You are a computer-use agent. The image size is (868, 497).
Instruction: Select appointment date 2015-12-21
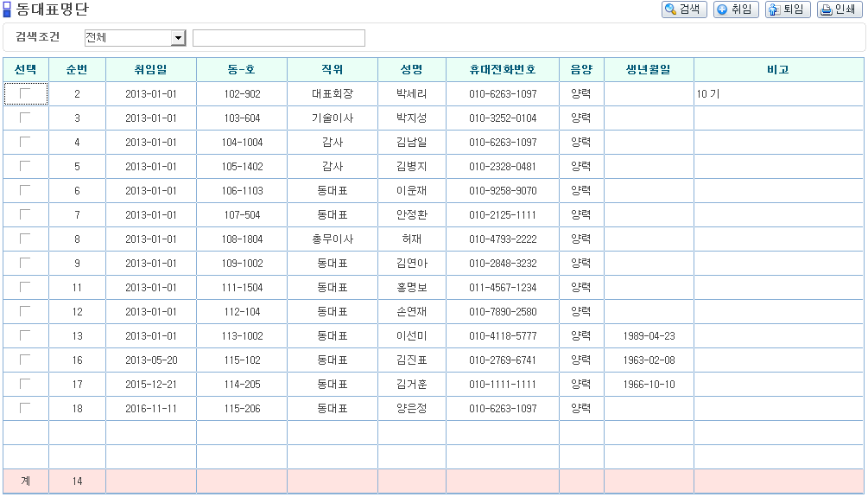pos(150,384)
